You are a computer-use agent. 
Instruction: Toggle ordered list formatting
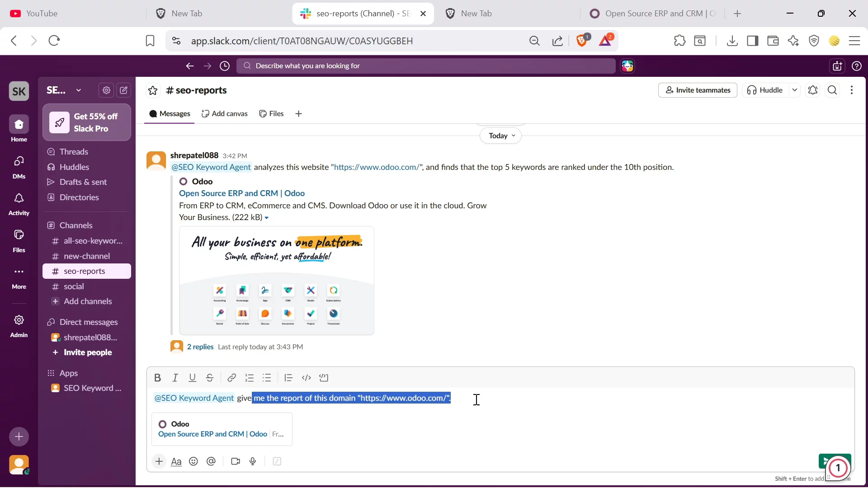(x=249, y=378)
